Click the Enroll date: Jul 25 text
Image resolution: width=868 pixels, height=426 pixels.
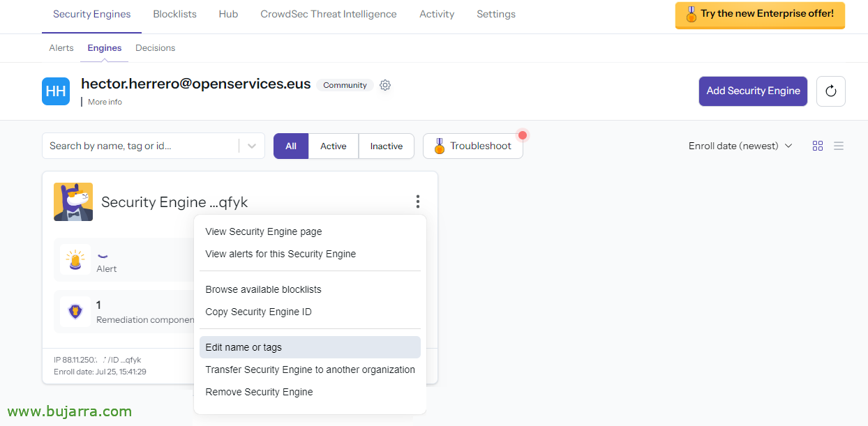[100, 372]
